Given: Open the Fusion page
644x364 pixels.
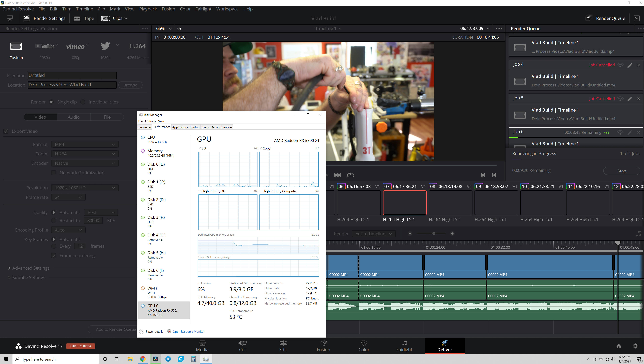Looking at the screenshot, I should (323, 346).
